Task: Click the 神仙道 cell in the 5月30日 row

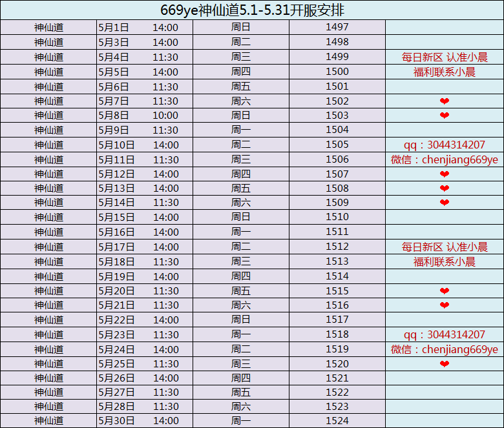Action: [x=49, y=421]
